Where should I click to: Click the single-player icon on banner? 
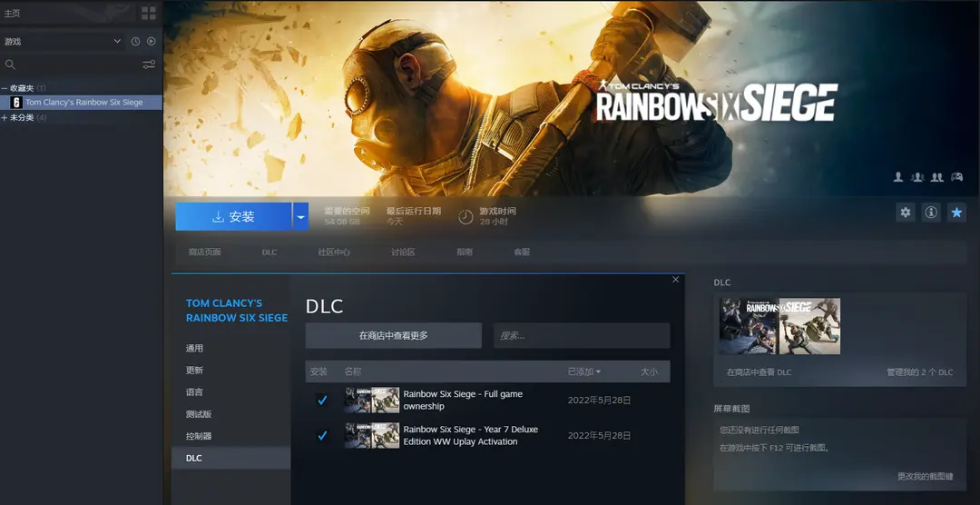[898, 177]
